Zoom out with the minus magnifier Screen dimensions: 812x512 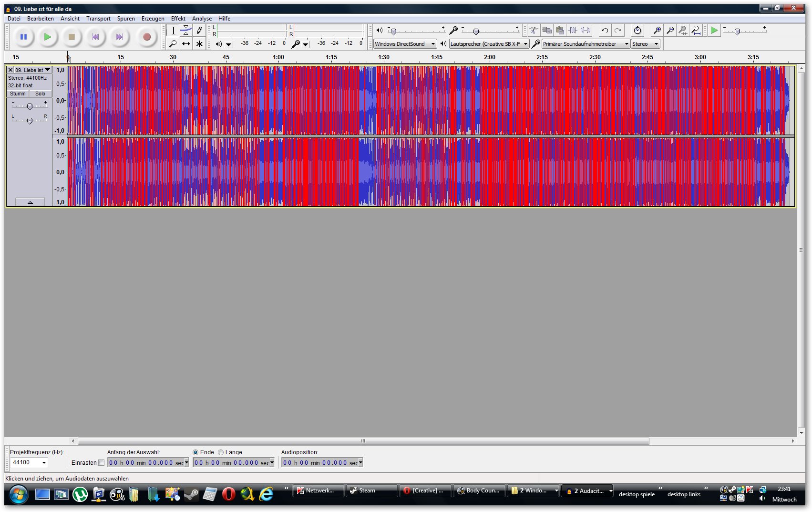pos(670,30)
